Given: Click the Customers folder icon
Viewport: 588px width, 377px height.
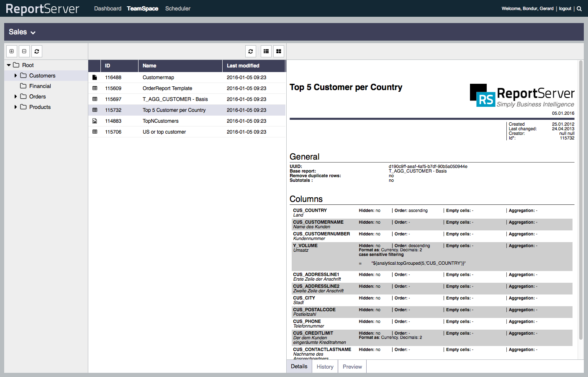Looking at the screenshot, I should click(23, 75).
